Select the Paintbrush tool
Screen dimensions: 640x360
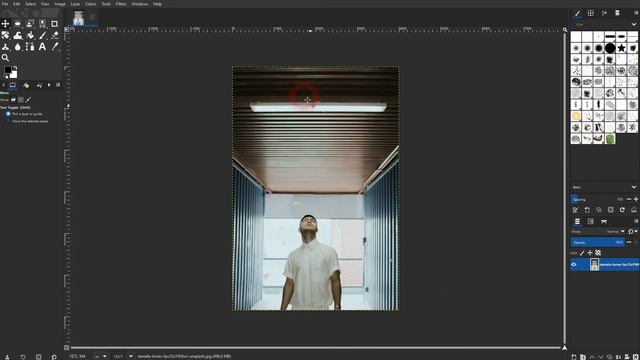[x=42, y=36]
